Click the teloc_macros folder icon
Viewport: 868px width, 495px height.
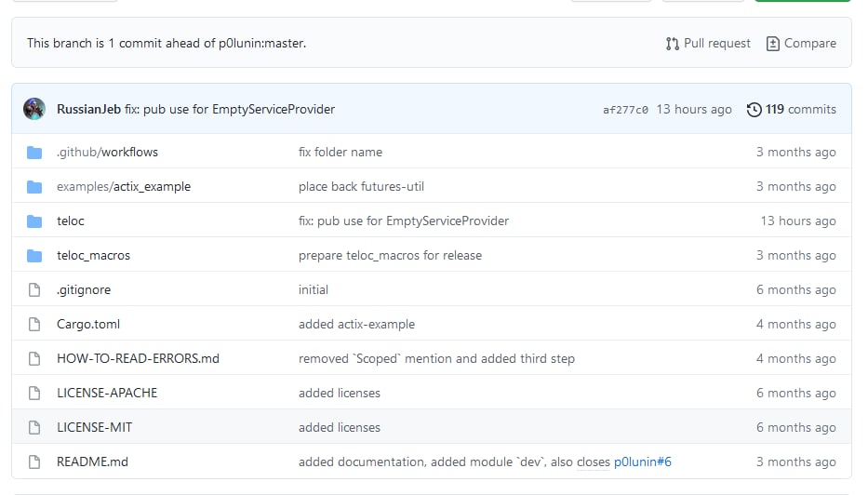coord(34,256)
